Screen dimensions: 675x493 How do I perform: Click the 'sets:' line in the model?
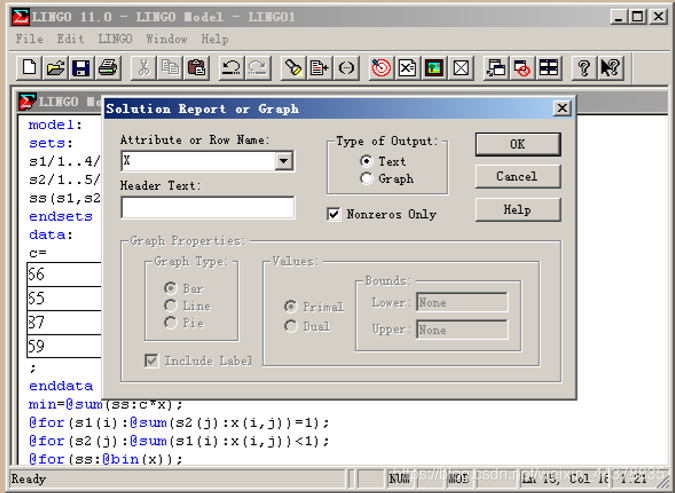pos(51,143)
